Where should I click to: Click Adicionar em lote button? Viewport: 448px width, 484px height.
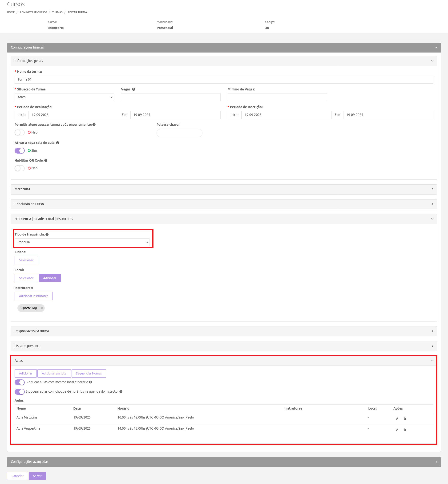pos(54,374)
